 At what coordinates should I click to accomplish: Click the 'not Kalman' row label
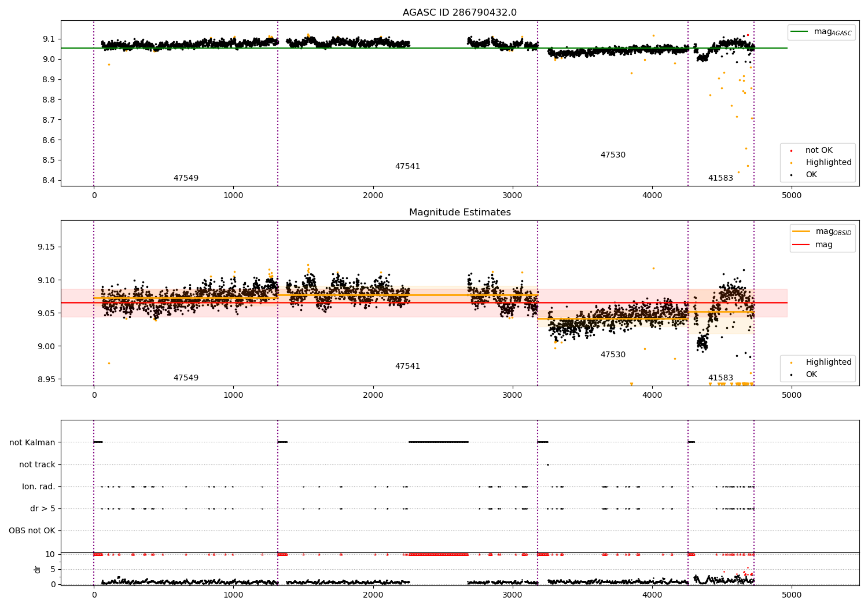coord(32,443)
